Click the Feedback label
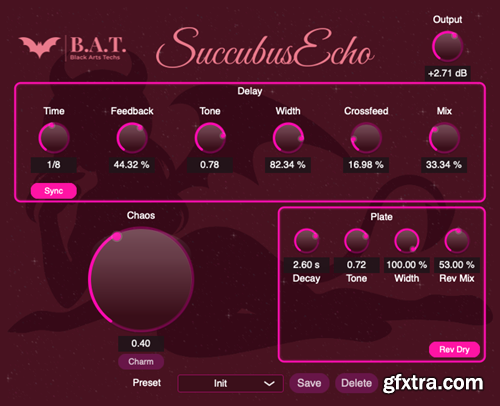The height and width of the screenshot is (406, 500). click(132, 111)
